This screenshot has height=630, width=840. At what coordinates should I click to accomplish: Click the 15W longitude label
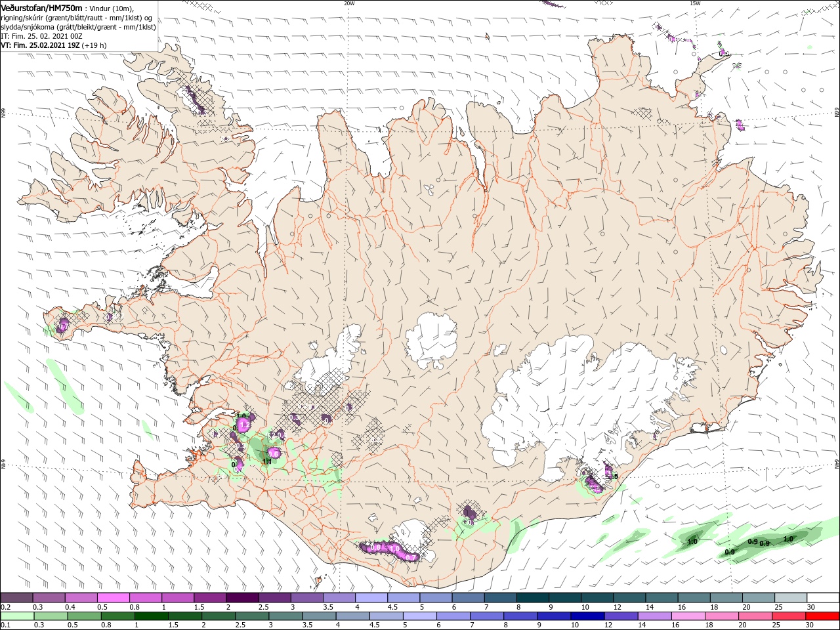[695, 3]
